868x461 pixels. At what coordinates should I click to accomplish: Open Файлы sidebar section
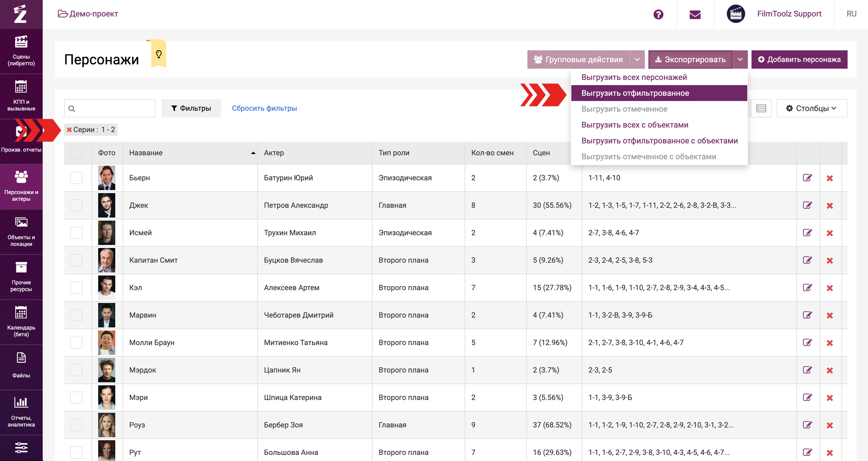[21, 366]
